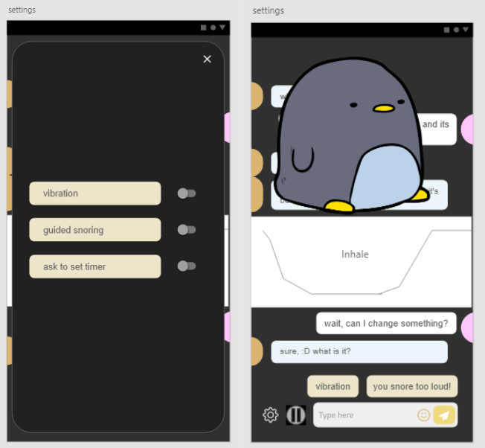Toggle the guided snoring switch
485x448 pixels.
(x=187, y=230)
